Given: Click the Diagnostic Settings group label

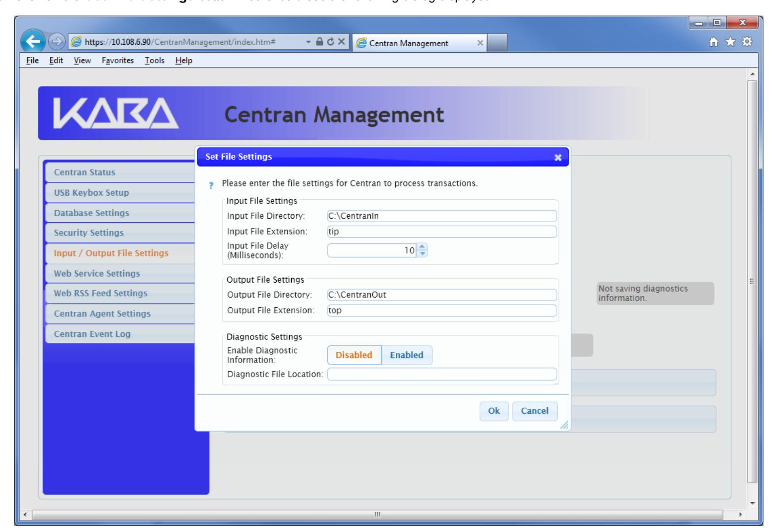Looking at the screenshot, I should [x=265, y=337].
